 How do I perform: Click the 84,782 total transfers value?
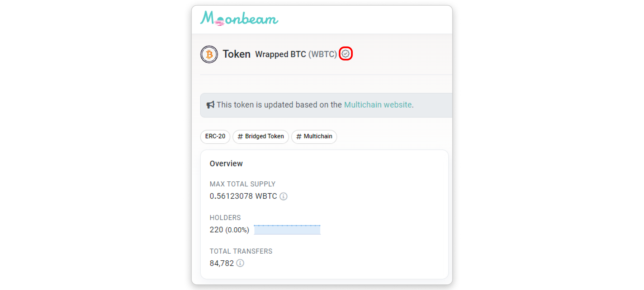[222, 263]
